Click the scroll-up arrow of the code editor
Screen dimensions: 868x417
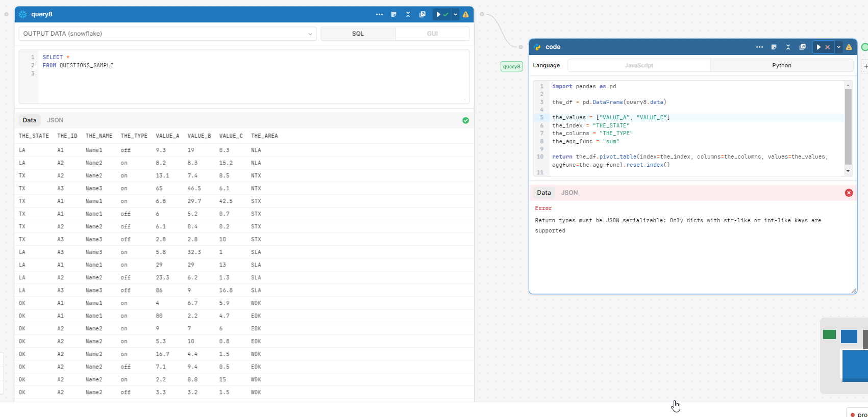coord(848,85)
